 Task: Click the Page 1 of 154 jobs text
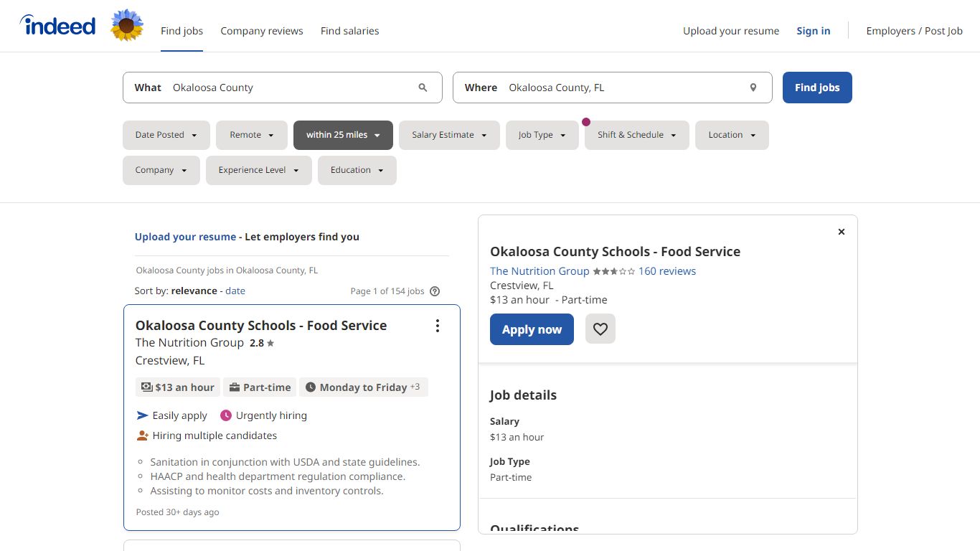(387, 291)
